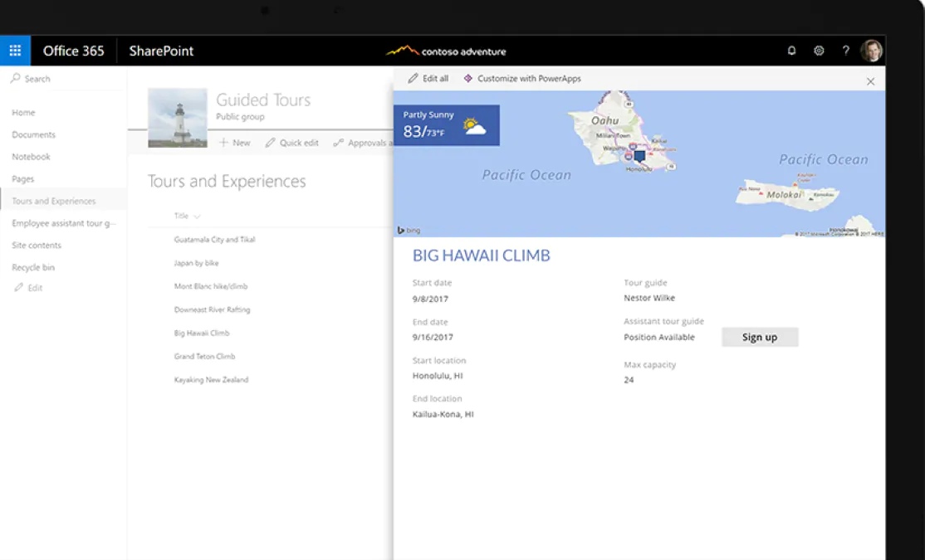Click the Partly Sunny weather tile

pyautogui.click(x=446, y=125)
